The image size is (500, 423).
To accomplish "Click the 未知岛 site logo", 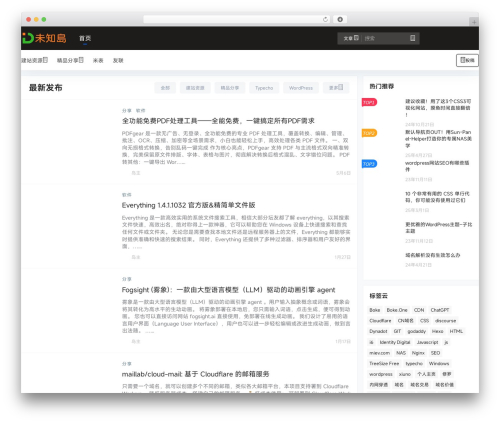I will pos(44,38).
